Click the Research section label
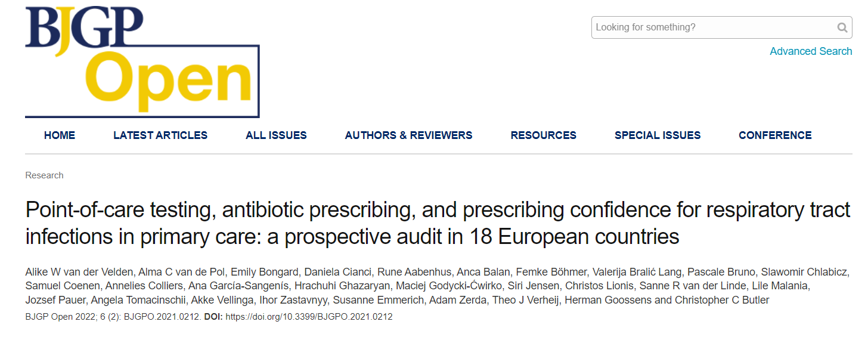Screen dimensions: 868x340 44,175
